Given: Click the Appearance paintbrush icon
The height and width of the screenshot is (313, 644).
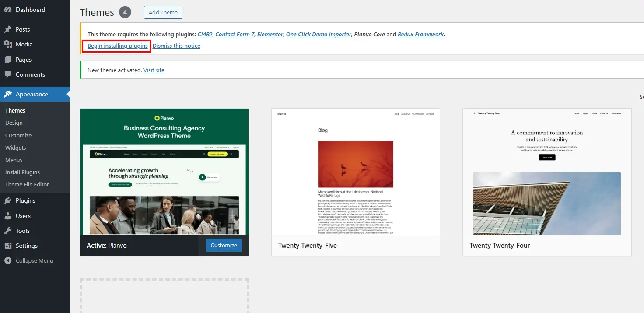Looking at the screenshot, I should point(8,94).
